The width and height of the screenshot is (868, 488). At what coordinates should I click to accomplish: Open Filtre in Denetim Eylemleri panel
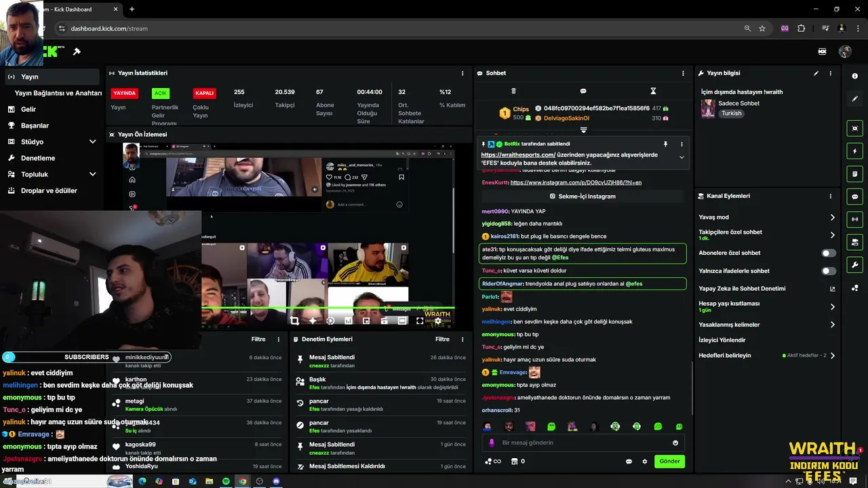pos(442,339)
